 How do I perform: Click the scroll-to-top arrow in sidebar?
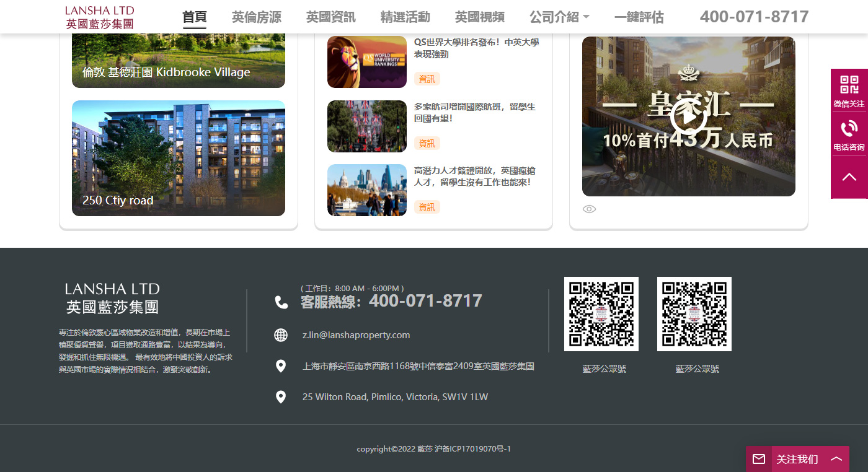tap(849, 177)
